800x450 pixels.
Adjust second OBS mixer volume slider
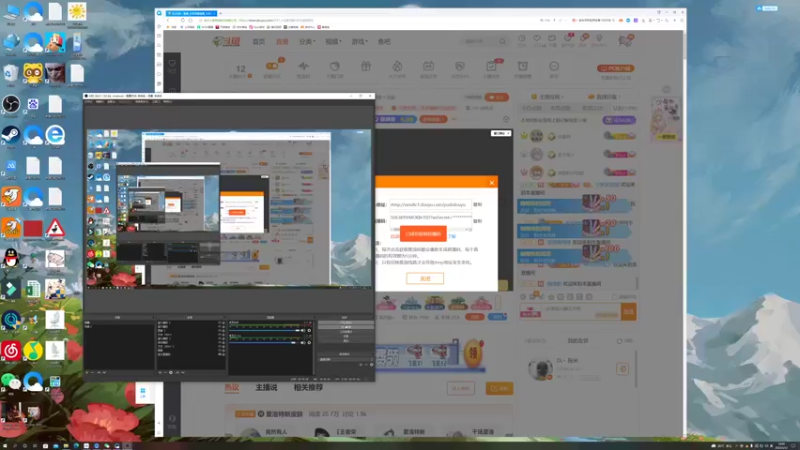point(264,342)
